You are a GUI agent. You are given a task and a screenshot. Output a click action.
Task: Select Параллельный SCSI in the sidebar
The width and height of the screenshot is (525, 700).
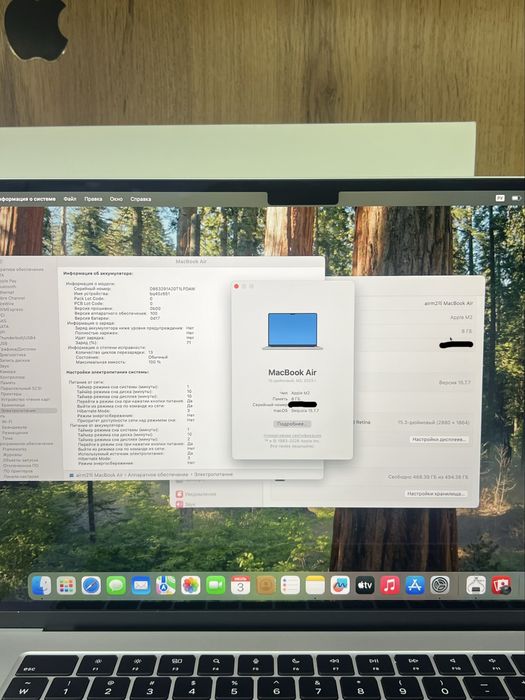click(x=21, y=388)
